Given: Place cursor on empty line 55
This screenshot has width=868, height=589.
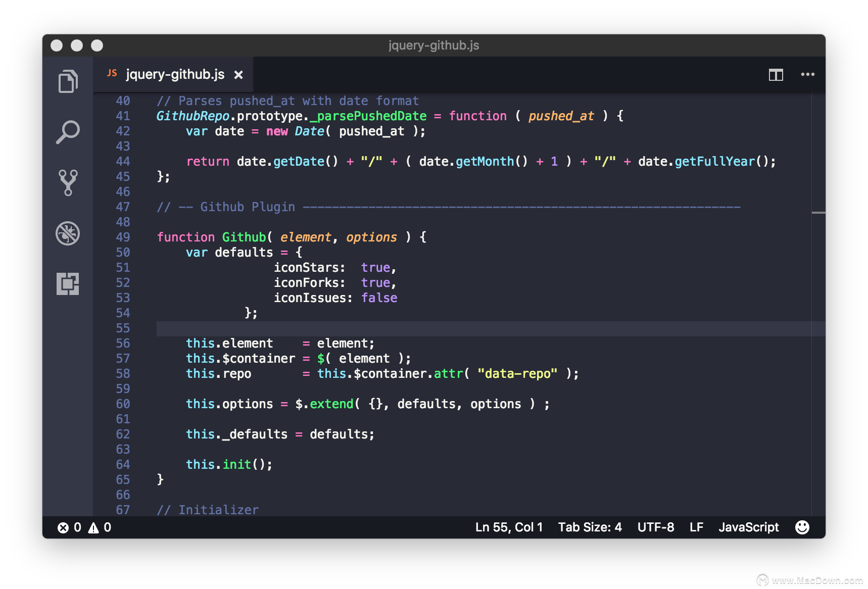Looking at the screenshot, I should (490, 329).
